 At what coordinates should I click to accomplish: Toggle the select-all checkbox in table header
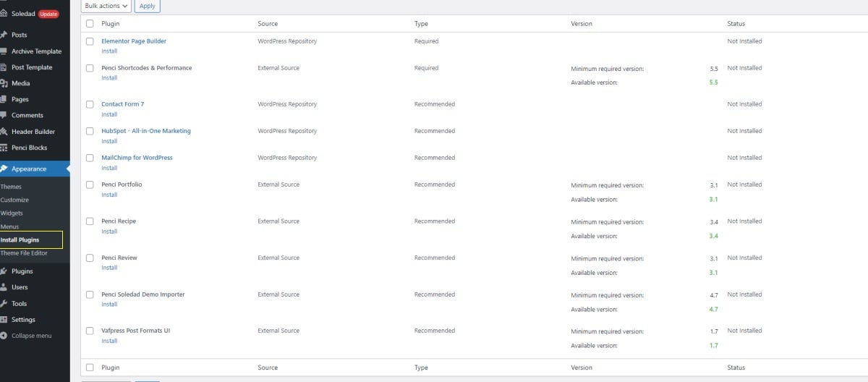point(90,24)
